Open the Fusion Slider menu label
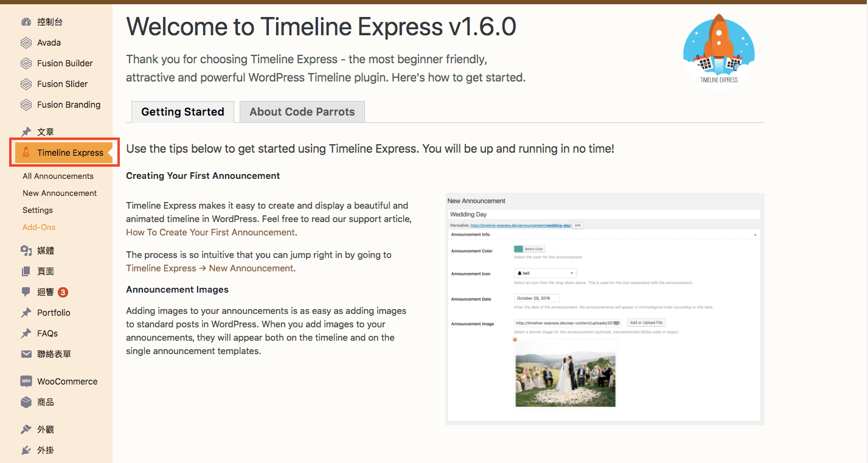This screenshot has width=868, height=463. (63, 84)
